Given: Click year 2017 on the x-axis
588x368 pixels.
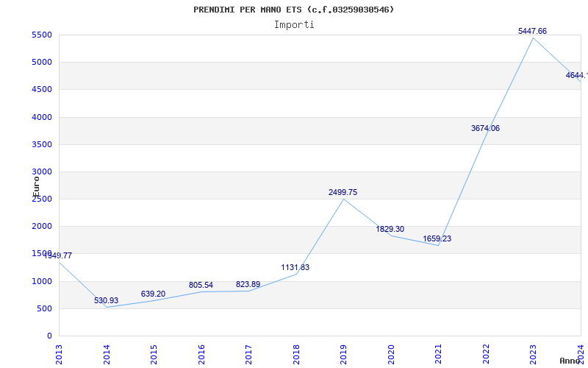Looking at the screenshot, I should [248, 354].
